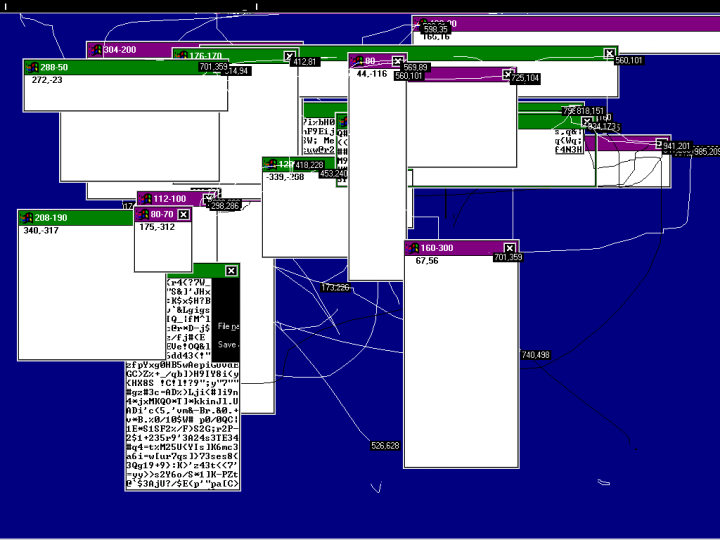Click the icon of window 112-100
The width and height of the screenshot is (720, 540).
[x=145, y=198]
